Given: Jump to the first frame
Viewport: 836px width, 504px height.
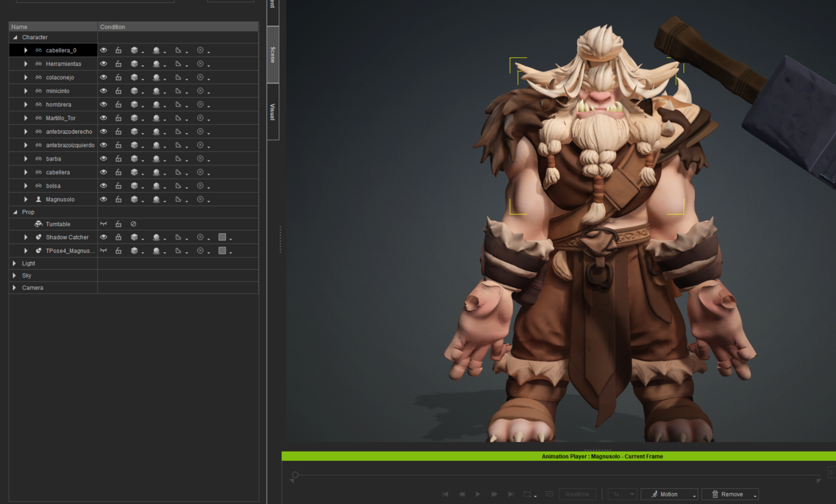Looking at the screenshot, I should (x=445, y=494).
